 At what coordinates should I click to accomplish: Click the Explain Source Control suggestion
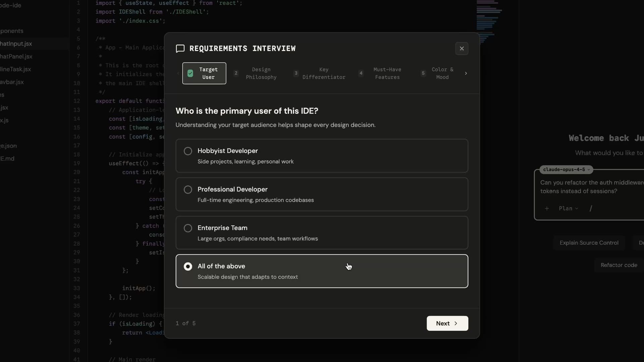[589, 243]
